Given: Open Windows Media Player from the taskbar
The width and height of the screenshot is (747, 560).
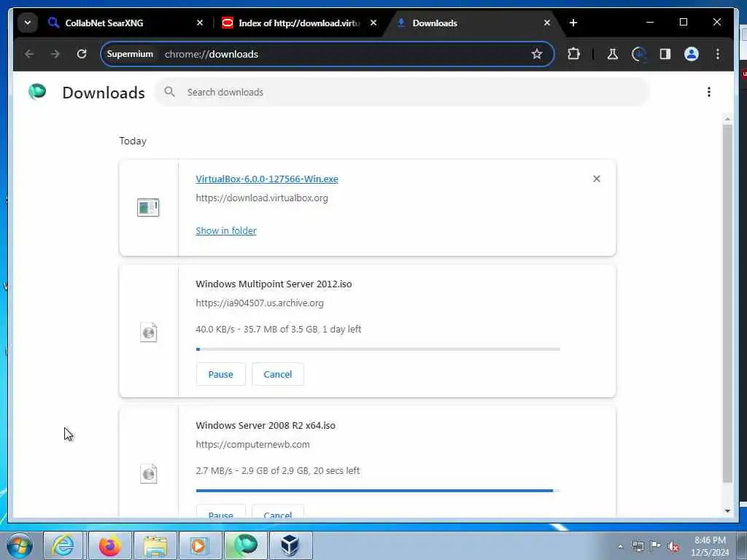Looking at the screenshot, I should 200,545.
